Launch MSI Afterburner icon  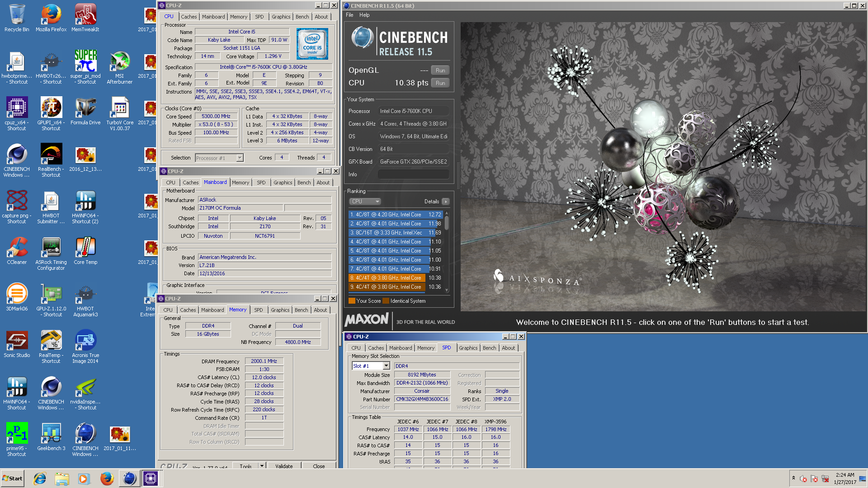pos(120,68)
